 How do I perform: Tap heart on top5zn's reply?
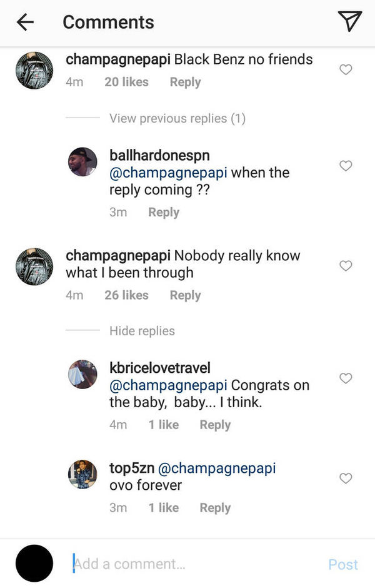346,478
